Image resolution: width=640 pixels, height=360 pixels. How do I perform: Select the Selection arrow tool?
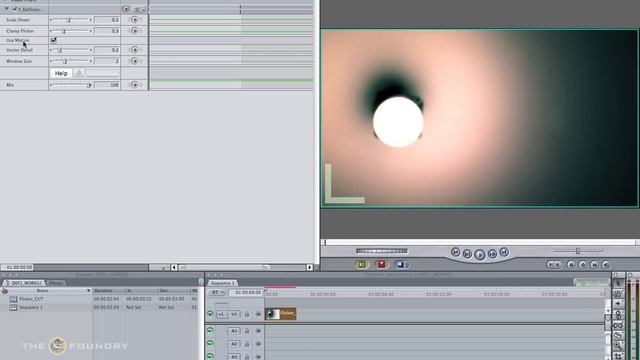pyautogui.click(x=618, y=284)
